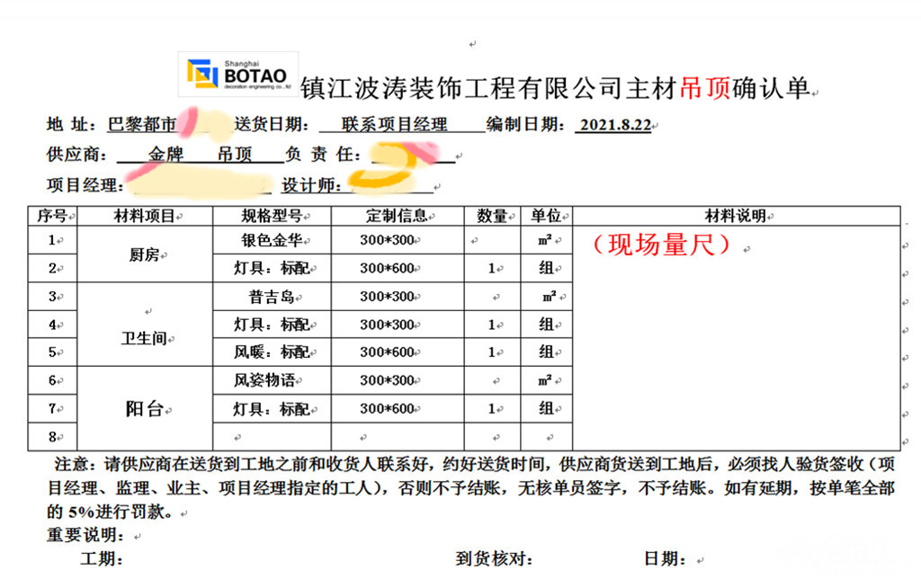Viewport: 921px width, 588px height.
Task: Click the 银色金华 specification cell
Action: [x=272, y=241]
